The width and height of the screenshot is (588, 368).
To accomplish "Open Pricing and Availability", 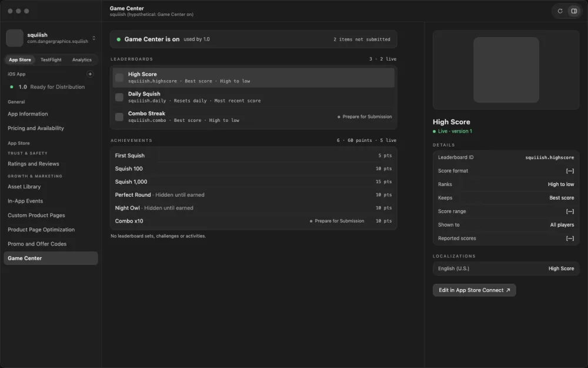I will pos(51,128).
